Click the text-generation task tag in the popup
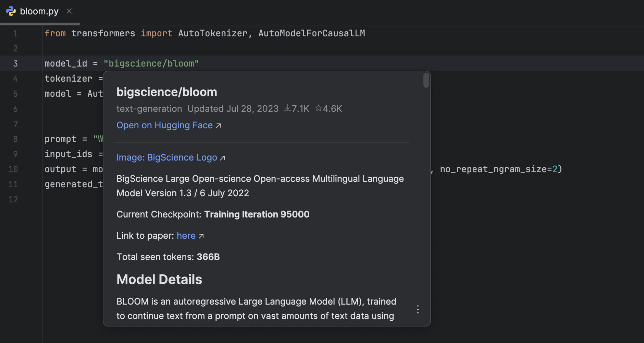The height and width of the screenshot is (343, 644). 149,108
